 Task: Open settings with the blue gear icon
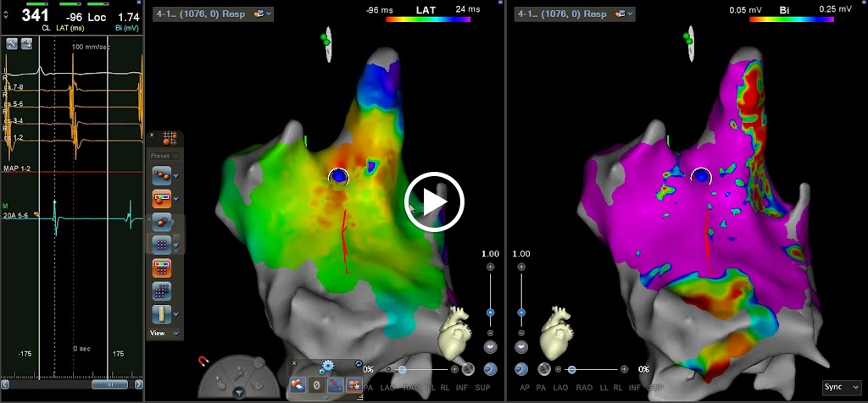(328, 366)
